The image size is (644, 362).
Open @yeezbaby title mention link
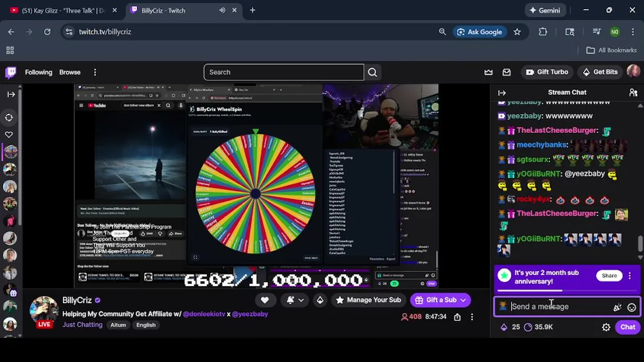coord(250,314)
